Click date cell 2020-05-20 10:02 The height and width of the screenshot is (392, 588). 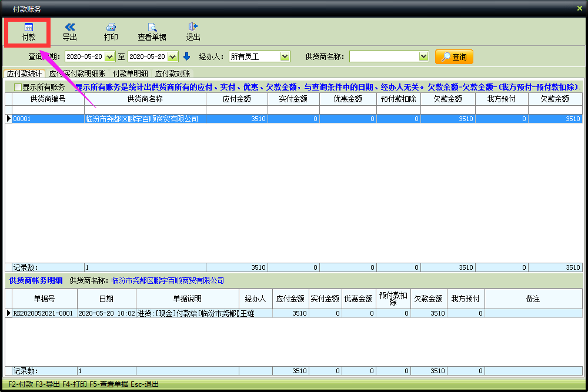pos(106,313)
